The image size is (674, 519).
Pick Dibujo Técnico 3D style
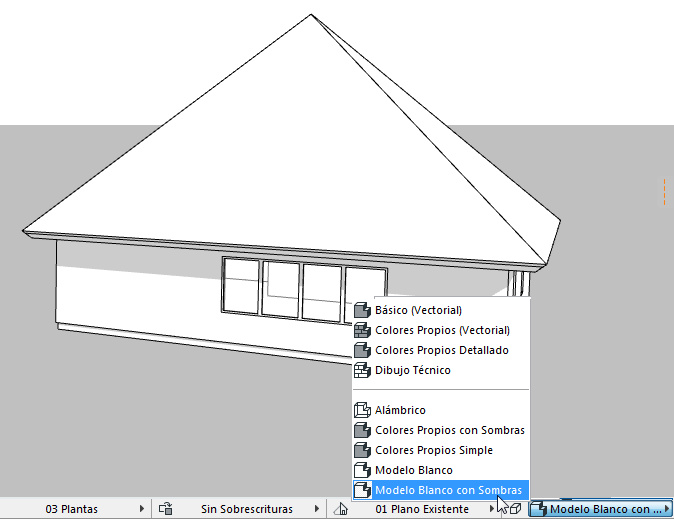point(441,370)
